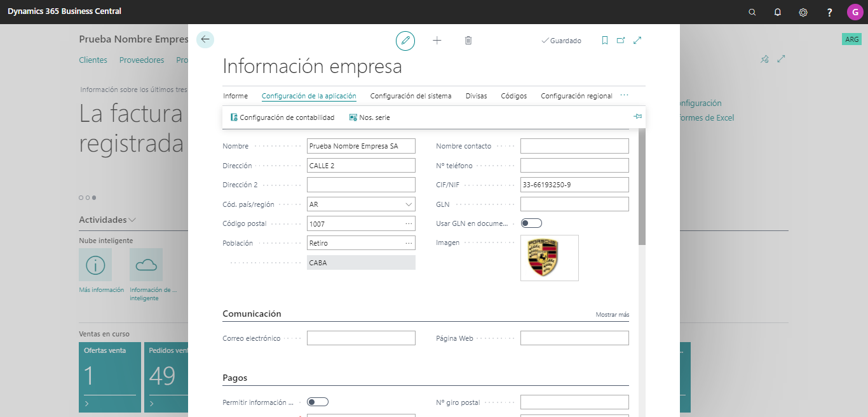Open notifications bell icon
Screen dimensions: 868x417
(778, 12)
